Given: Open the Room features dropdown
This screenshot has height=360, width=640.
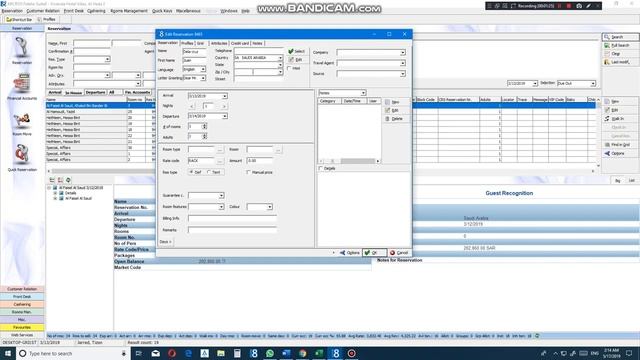Looking at the screenshot, I should (221, 207).
